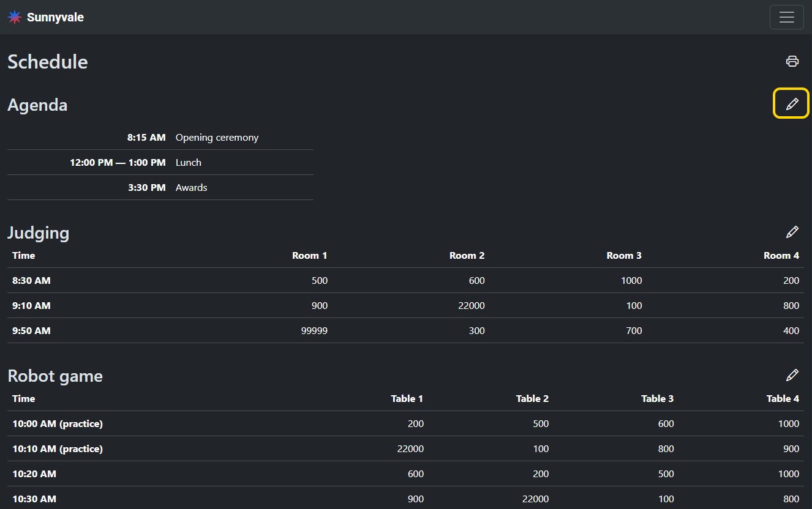Select the 10:00 AM (practice) row label
The image size is (812, 509).
(58, 424)
